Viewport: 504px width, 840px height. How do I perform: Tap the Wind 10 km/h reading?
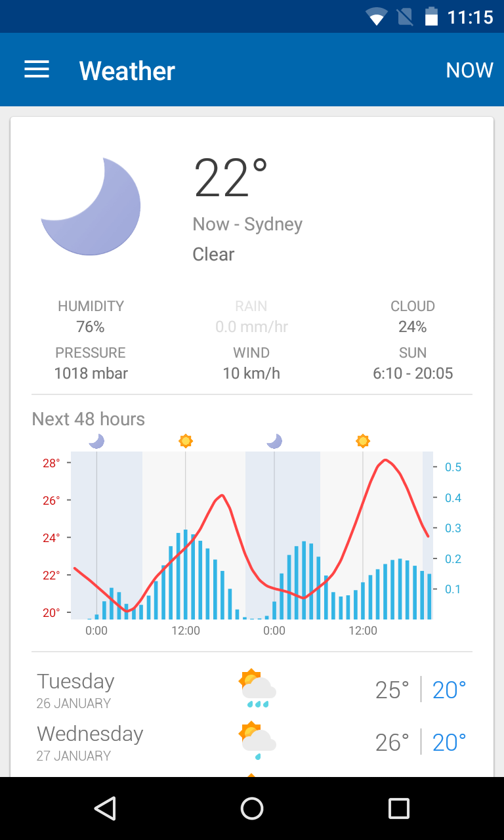[x=251, y=364]
